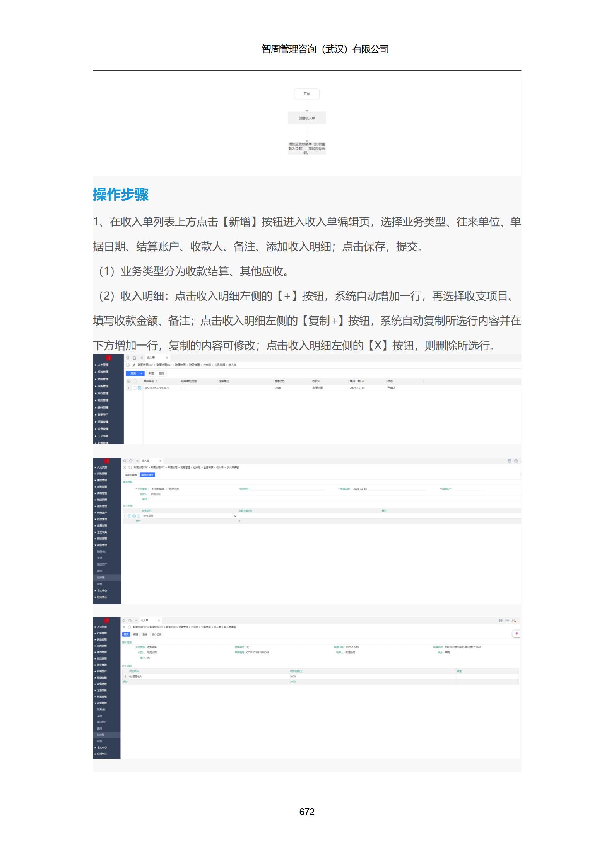Screen dimensions: 614x868
Task: Close the 收入单 tab on the list page
Action: coord(167,358)
